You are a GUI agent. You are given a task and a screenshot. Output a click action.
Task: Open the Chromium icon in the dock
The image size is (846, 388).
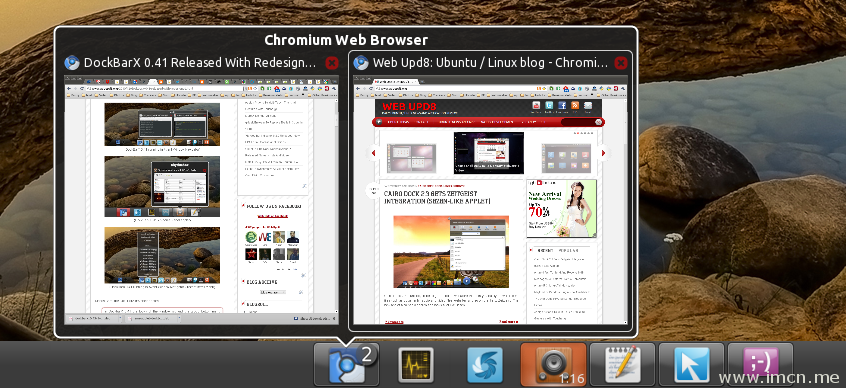(x=346, y=364)
